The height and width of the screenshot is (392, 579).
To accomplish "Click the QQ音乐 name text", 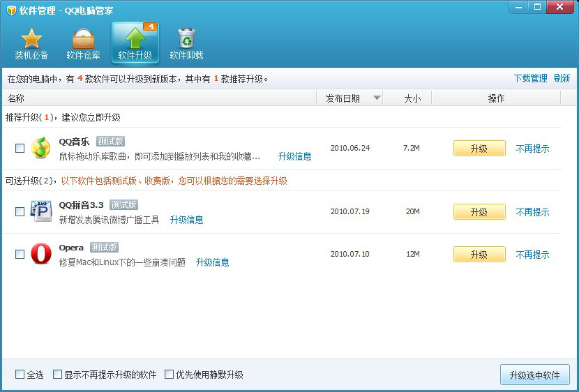I will tap(74, 142).
